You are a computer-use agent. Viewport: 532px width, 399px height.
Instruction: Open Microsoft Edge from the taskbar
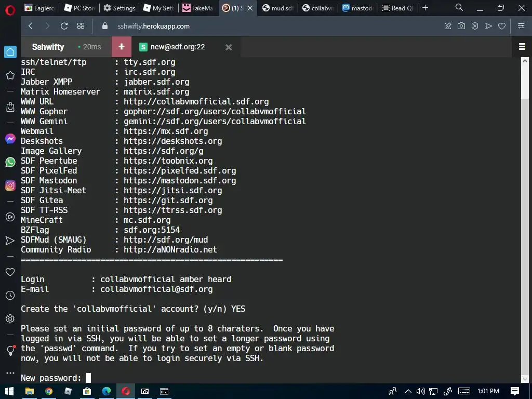tap(106, 391)
